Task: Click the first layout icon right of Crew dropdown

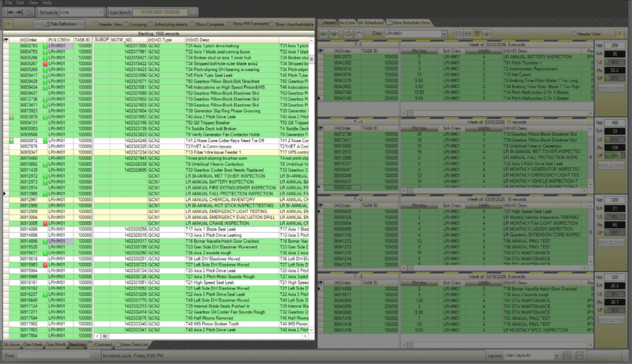Action: coord(459,33)
